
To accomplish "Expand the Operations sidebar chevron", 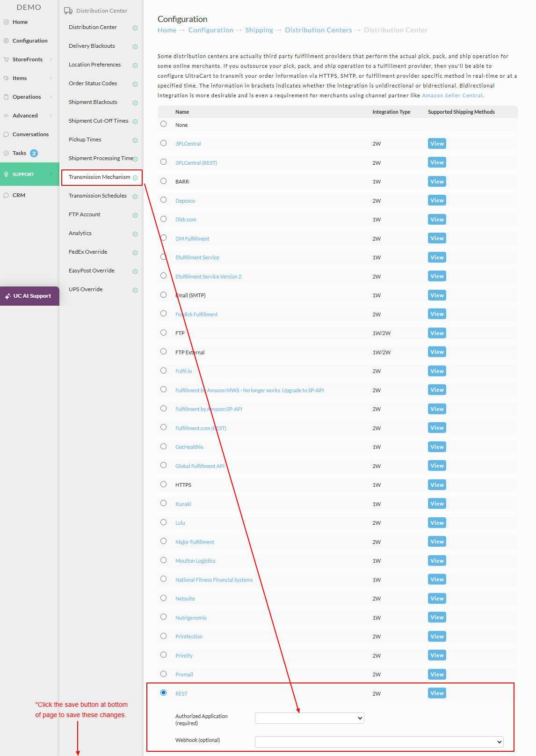I will click(x=51, y=97).
